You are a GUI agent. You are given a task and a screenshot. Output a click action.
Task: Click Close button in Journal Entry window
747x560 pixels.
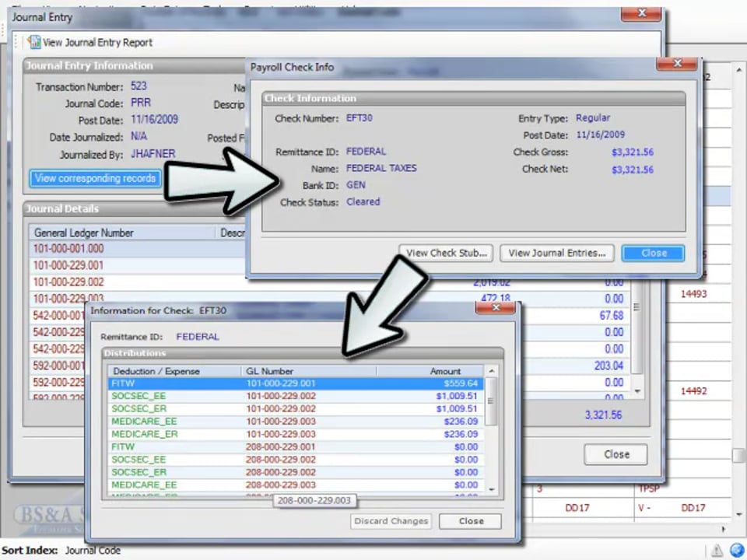616,454
